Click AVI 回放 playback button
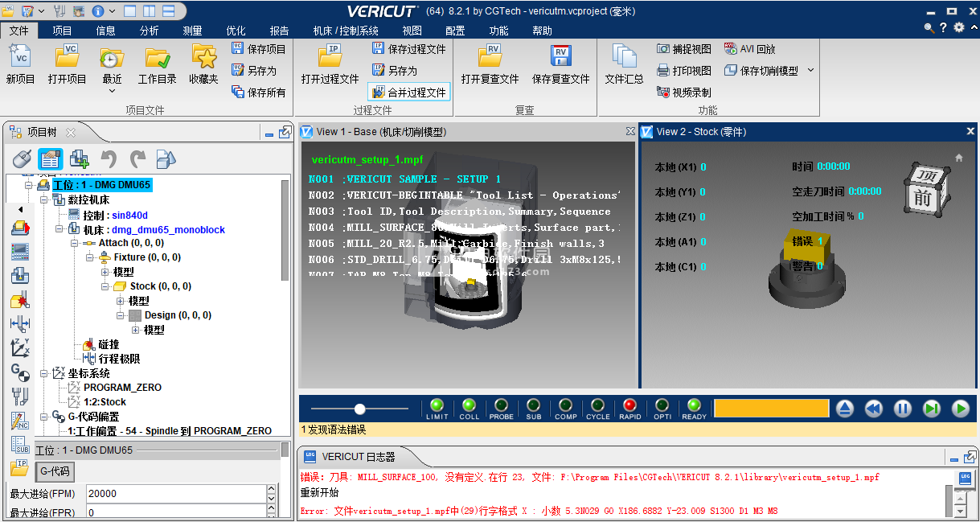 click(750, 49)
